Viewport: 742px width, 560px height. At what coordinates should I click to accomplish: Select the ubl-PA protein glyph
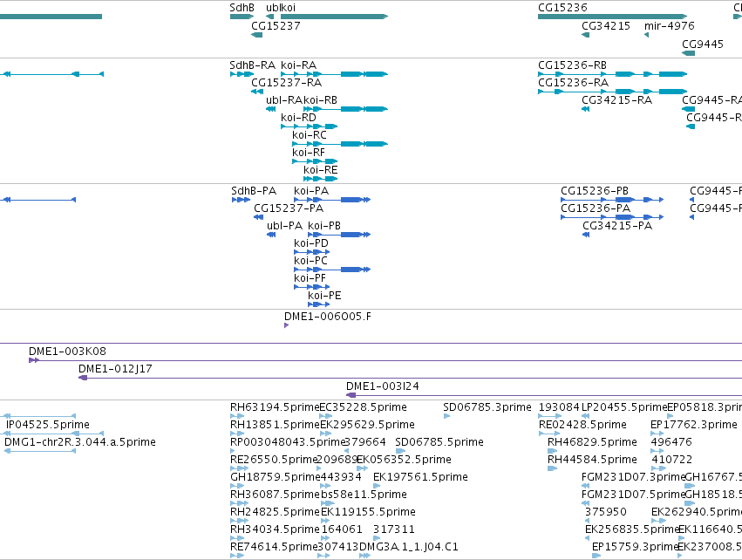pyautogui.click(x=271, y=235)
